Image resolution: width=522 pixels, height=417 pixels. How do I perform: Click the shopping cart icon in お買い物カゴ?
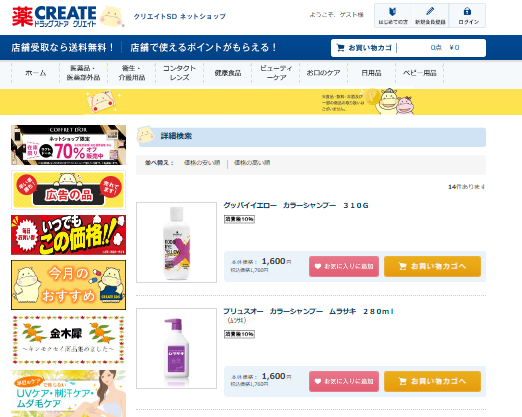pyautogui.click(x=340, y=48)
